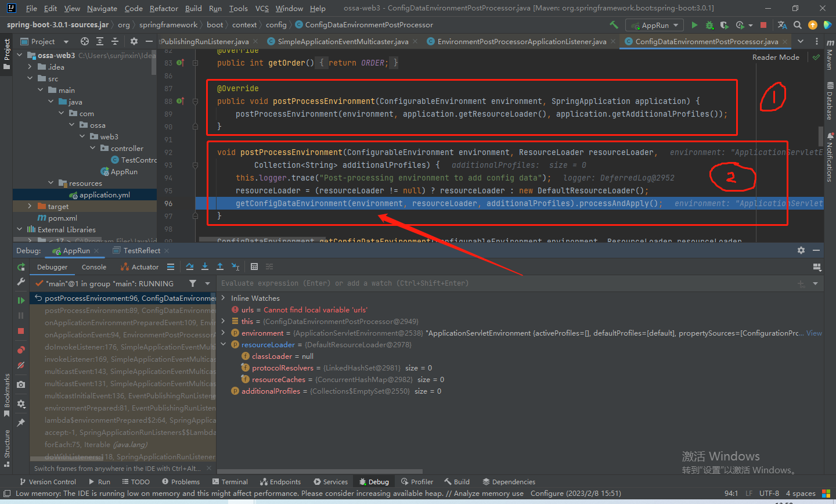Rerun AppRun in Debug panel

(21, 267)
